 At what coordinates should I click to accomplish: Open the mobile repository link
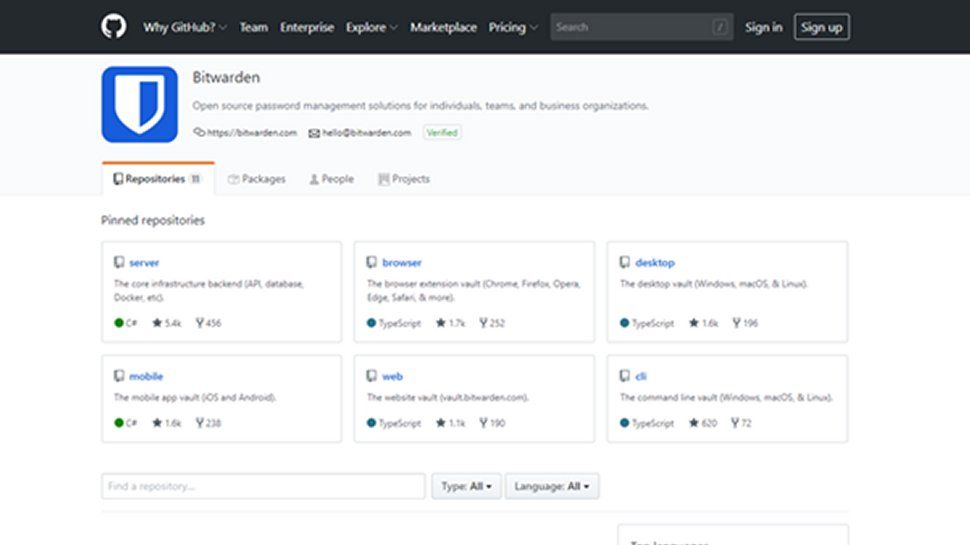pos(146,376)
